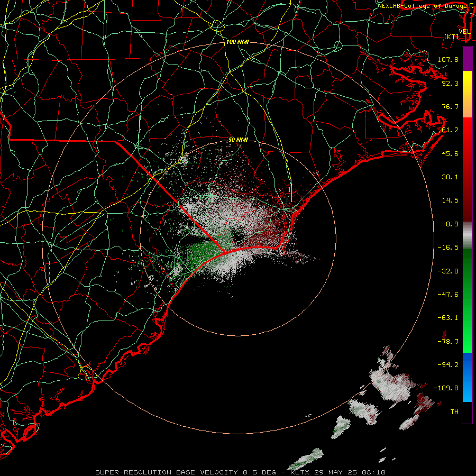Select the 76.7 value on velocity scale
This screenshot has width=476, height=476.
tap(450, 106)
